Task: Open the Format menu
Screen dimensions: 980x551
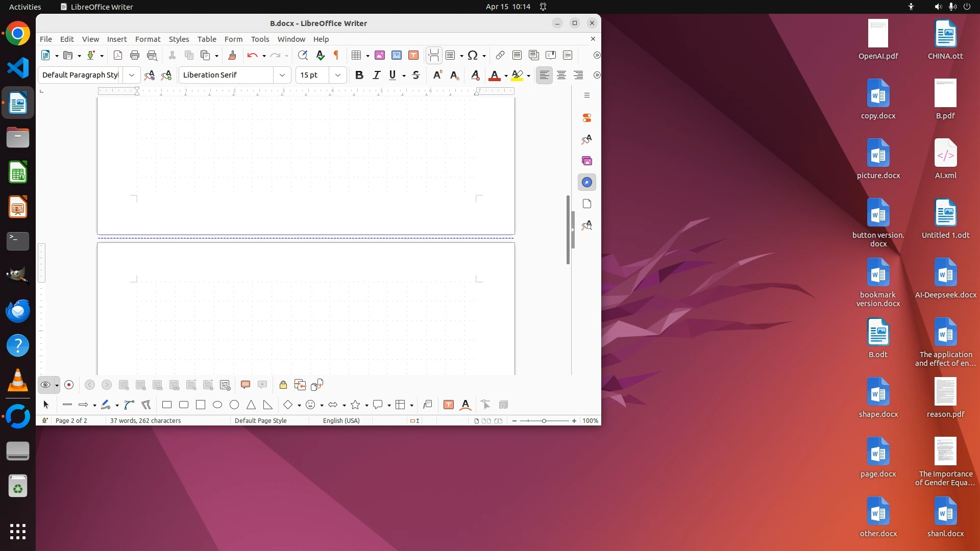Action: pyautogui.click(x=148, y=39)
